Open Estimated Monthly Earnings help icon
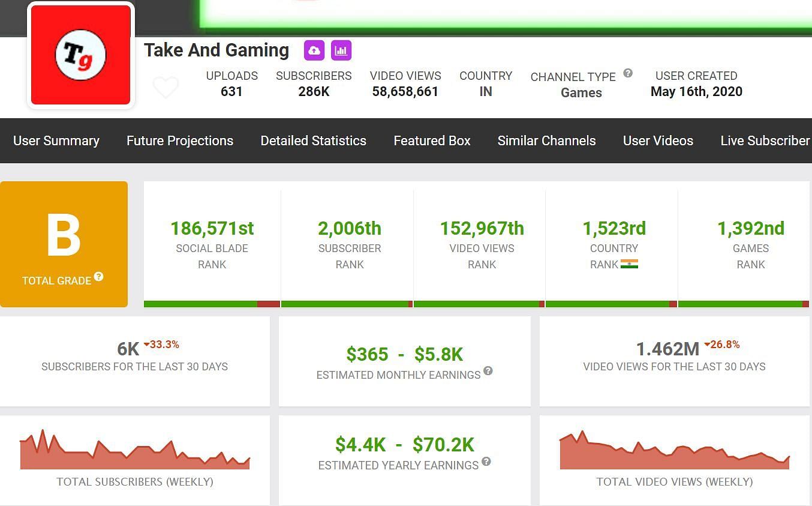The image size is (812, 506). pos(488,371)
